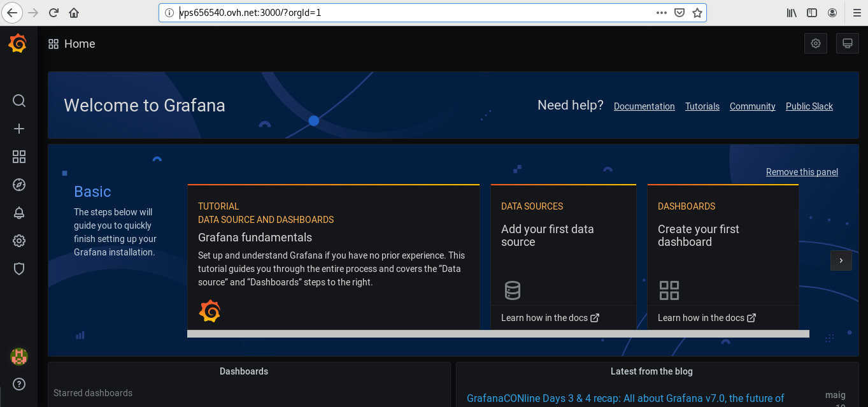Screen dimensions: 868x407
Task: Open dashboard settings gear at top right
Action: [x=816, y=43]
